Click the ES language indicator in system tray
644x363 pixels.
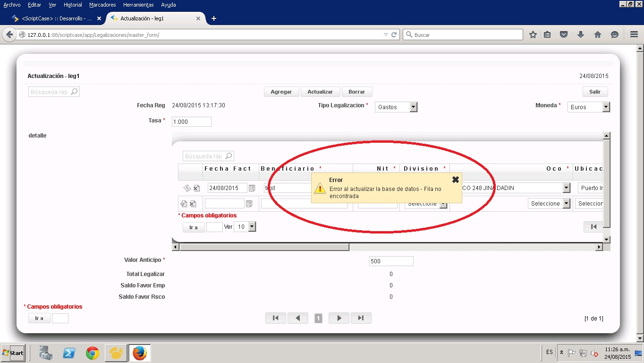pyautogui.click(x=550, y=352)
